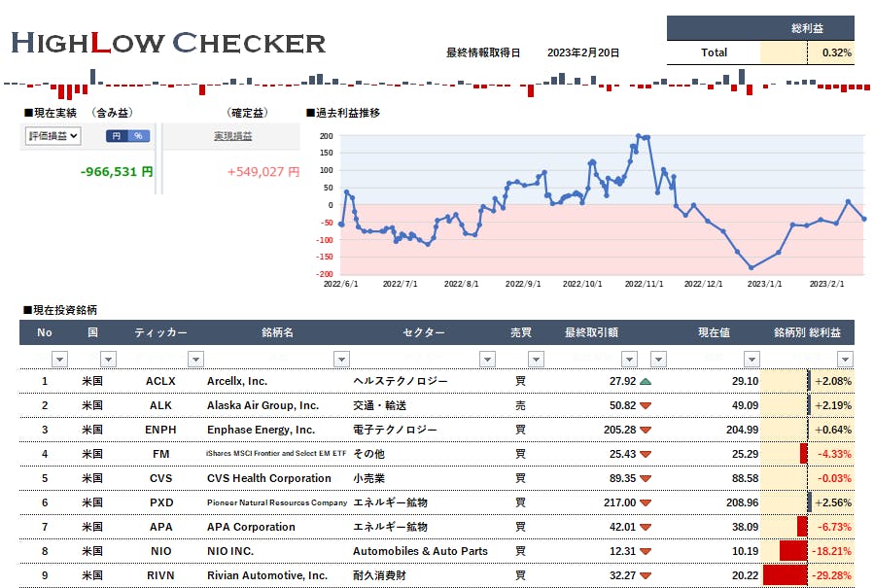Click the red down arrow in ALK row
Viewport: 874px width, 588px height.
(646, 405)
